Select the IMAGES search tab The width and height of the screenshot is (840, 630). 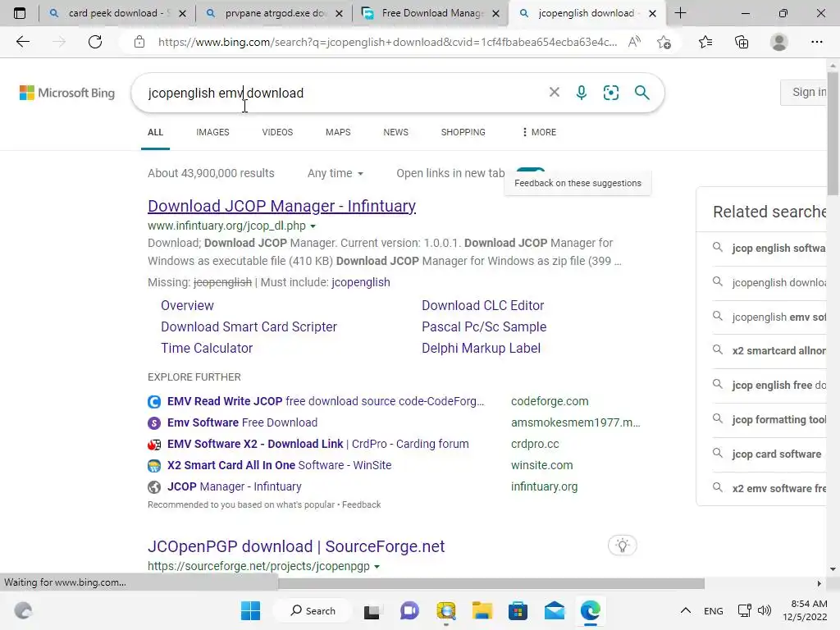(212, 132)
